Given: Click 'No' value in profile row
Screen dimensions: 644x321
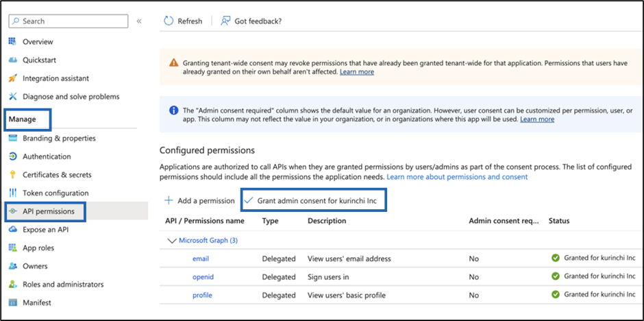Looking at the screenshot, I should point(474,295).
